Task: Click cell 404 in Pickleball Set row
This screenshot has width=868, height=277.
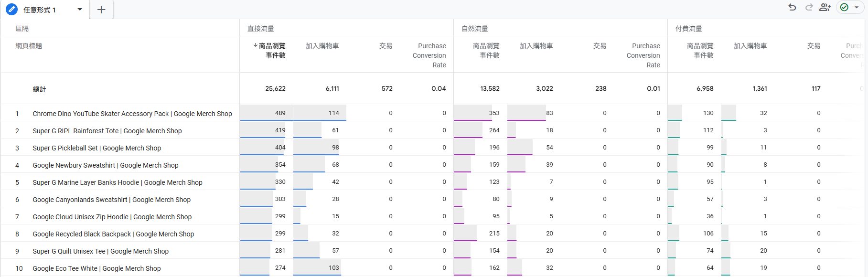Action: [280, 148]
